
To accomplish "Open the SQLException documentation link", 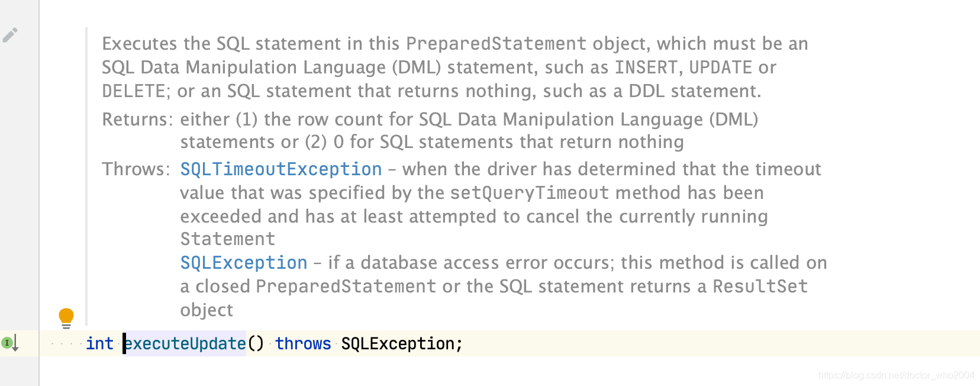I will pyautogui.click(x=243, y=263).
